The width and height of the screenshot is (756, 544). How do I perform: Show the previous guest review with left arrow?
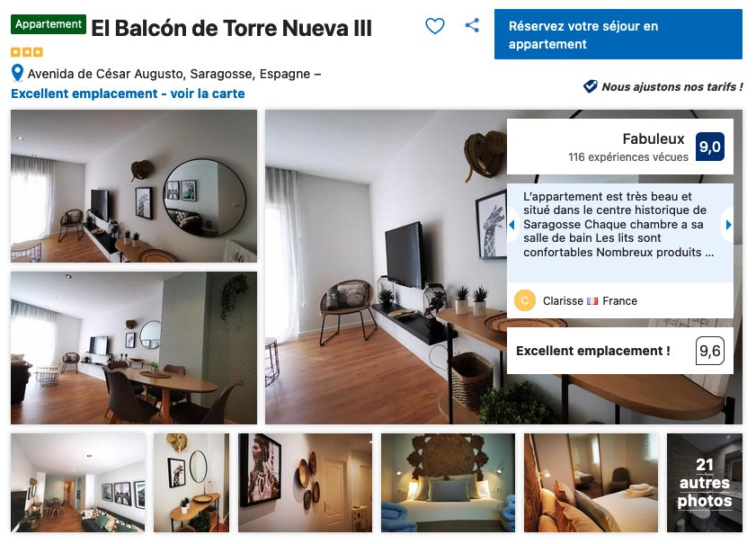pyautogui.click(x=512, y=225)
